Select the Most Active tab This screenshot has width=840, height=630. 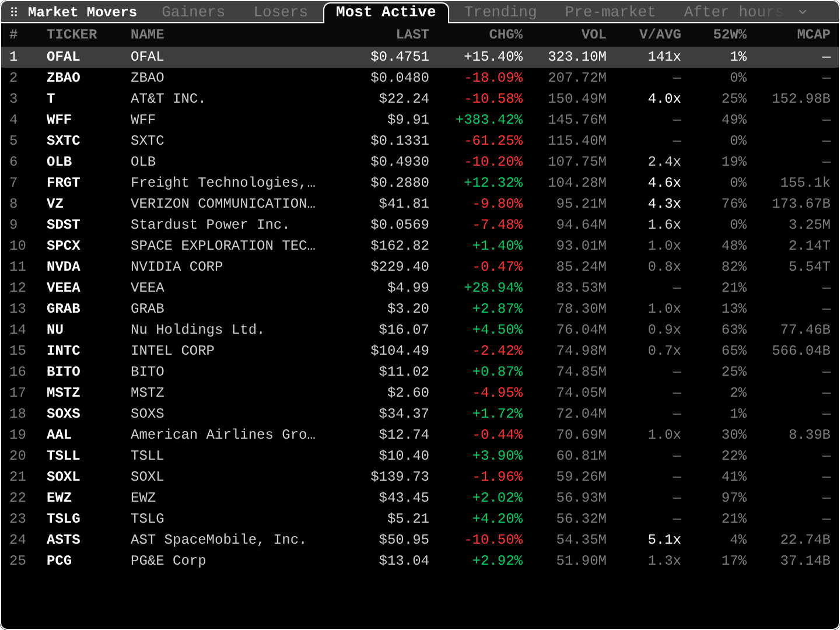386,12
